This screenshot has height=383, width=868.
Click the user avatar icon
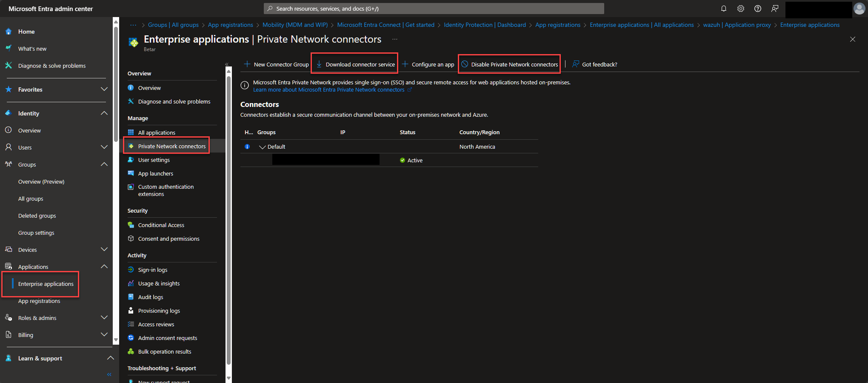[859, 9]
